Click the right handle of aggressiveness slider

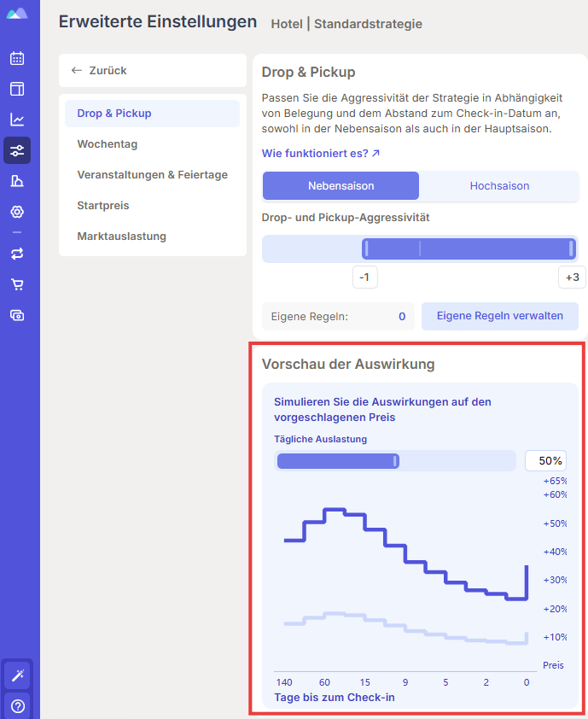(x=571, y=248)
